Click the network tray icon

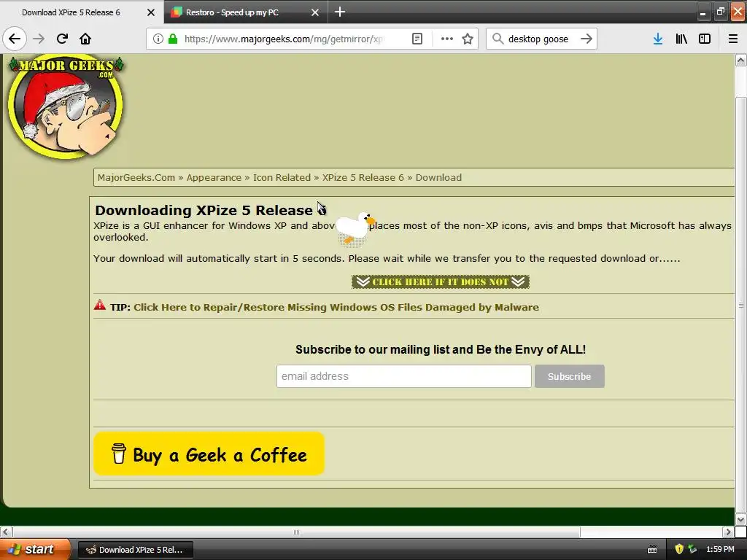click(x=692, y=550)
